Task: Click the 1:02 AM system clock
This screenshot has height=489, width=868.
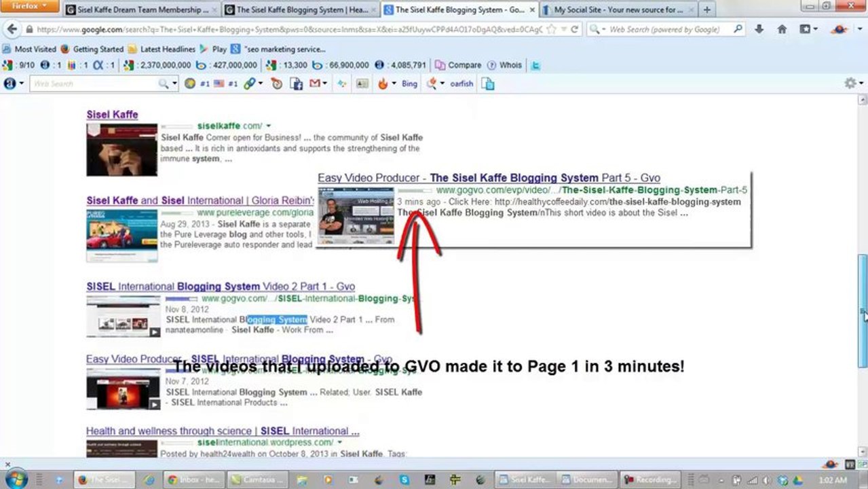Action: pos(834,480)
